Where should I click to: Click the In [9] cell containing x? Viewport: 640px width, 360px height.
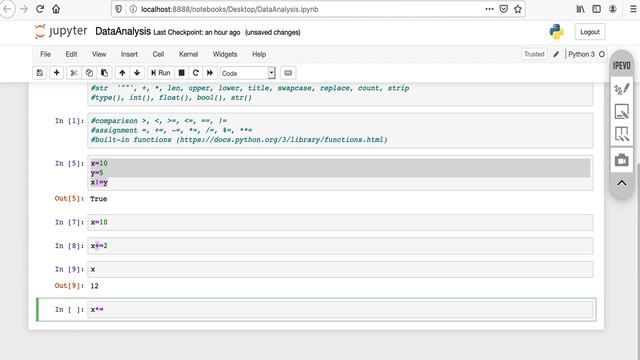tap(340, 269)
